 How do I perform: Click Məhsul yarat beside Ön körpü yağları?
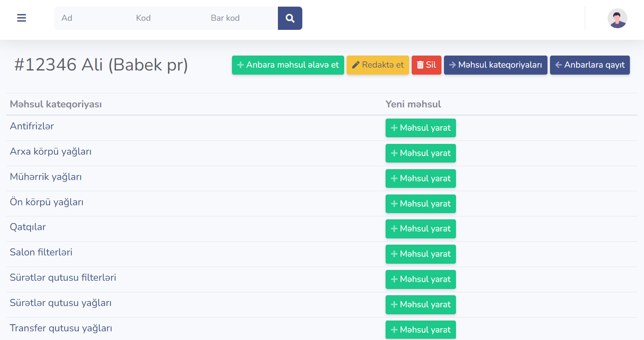420,204
